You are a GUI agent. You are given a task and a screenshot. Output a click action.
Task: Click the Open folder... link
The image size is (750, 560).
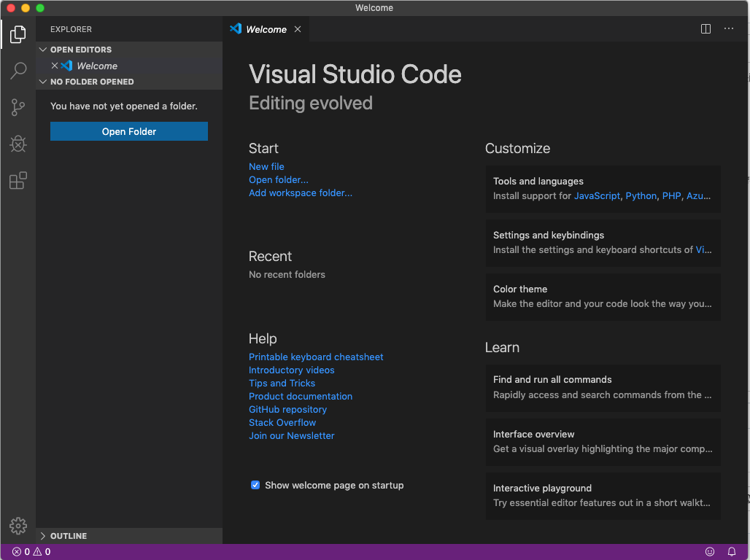(x=279, y=180)
